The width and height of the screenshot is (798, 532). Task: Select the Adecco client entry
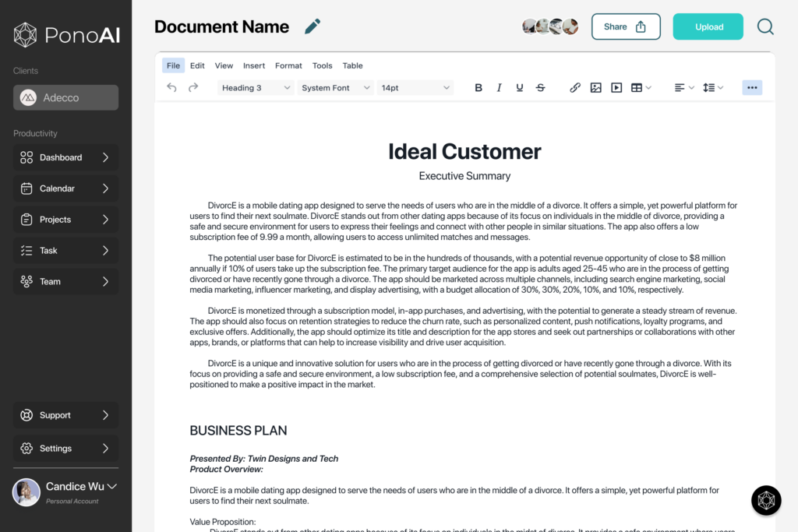coord(65,97)
